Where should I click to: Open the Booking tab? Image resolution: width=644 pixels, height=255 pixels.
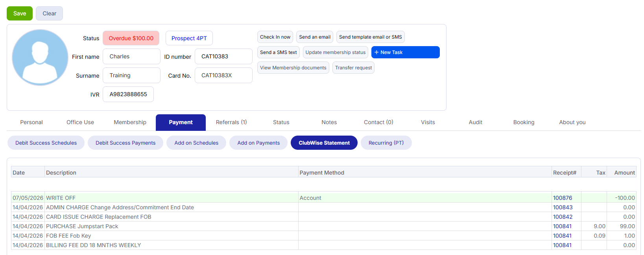click(524, 122)
